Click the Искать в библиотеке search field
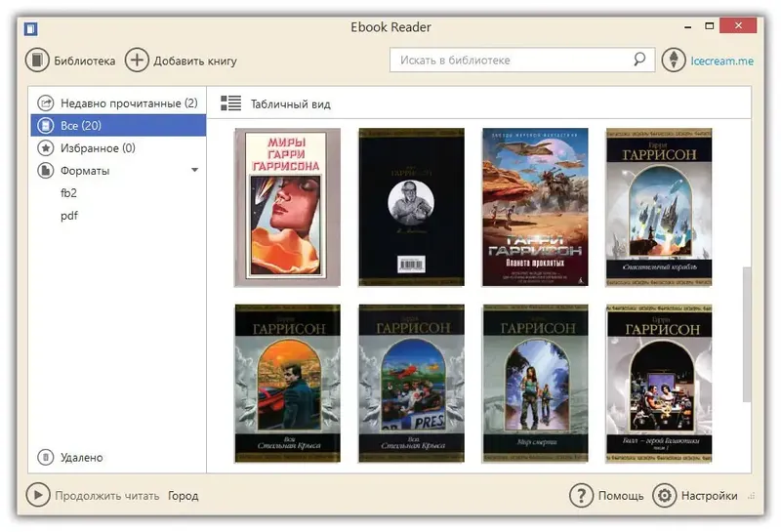The image size is (781, 532). click(x=522, y=60)
